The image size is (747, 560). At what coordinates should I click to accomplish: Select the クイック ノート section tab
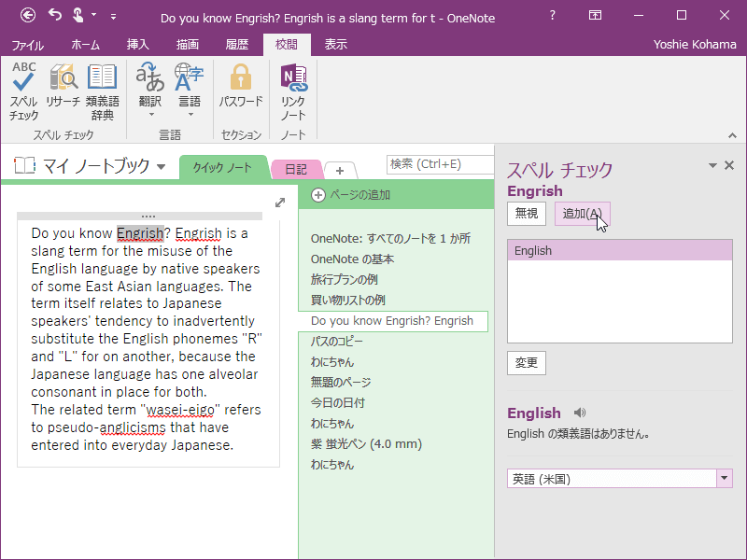tap(222, 168)
